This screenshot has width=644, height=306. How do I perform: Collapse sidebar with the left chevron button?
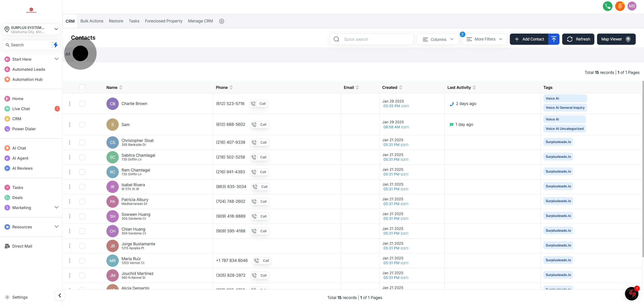click(59, 295)
